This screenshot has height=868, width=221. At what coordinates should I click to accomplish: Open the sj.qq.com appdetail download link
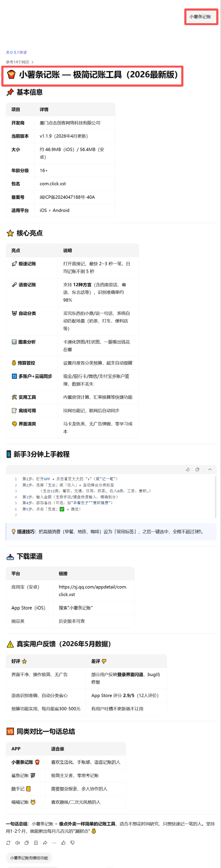pyautogui.click(x=93, y=590)
